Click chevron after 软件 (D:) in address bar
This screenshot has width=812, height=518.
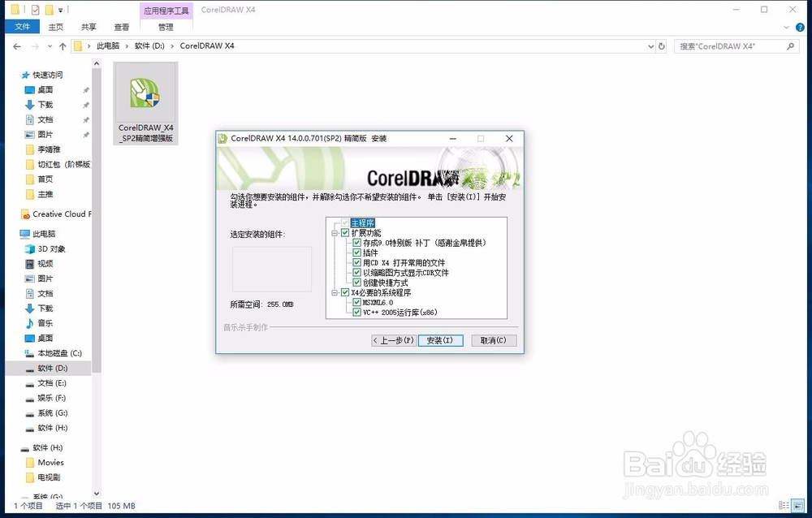pyautogui.click(x=172, y=46)
